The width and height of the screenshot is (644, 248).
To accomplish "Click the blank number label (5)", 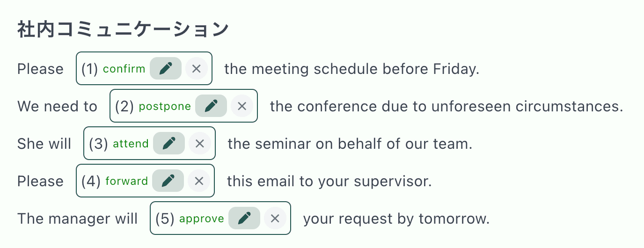I will click(x=165, y=219).
